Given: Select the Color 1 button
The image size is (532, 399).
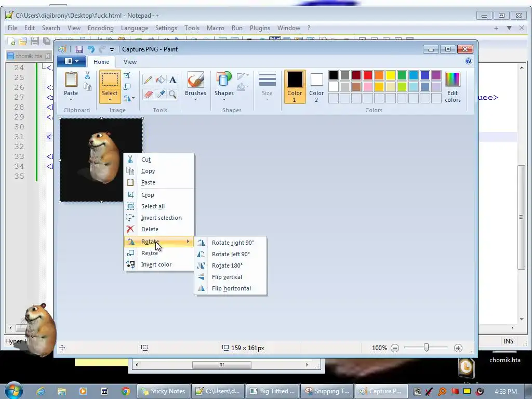Looking at the screenshot, I should (x=295, y=87).
